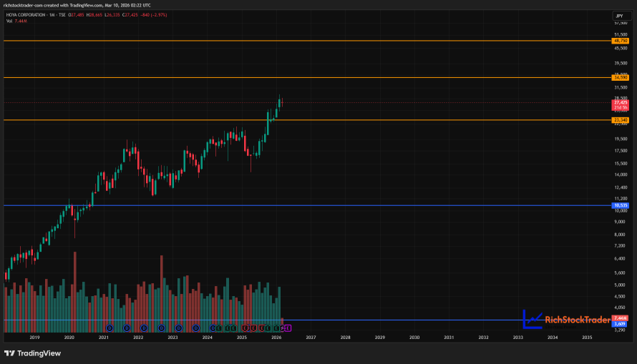
Task: Select the 34,590 orange price label
Action: 621,77
